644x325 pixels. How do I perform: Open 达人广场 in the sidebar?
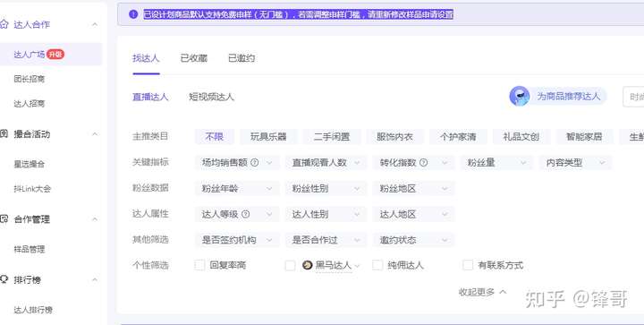click(x=51, y=55)
